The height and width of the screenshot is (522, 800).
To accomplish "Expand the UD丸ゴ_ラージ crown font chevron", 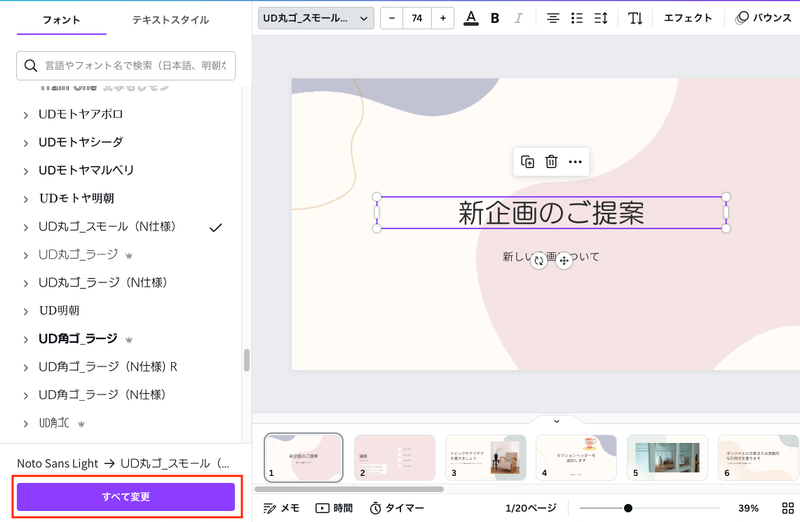I will click(x=26, y=256).
